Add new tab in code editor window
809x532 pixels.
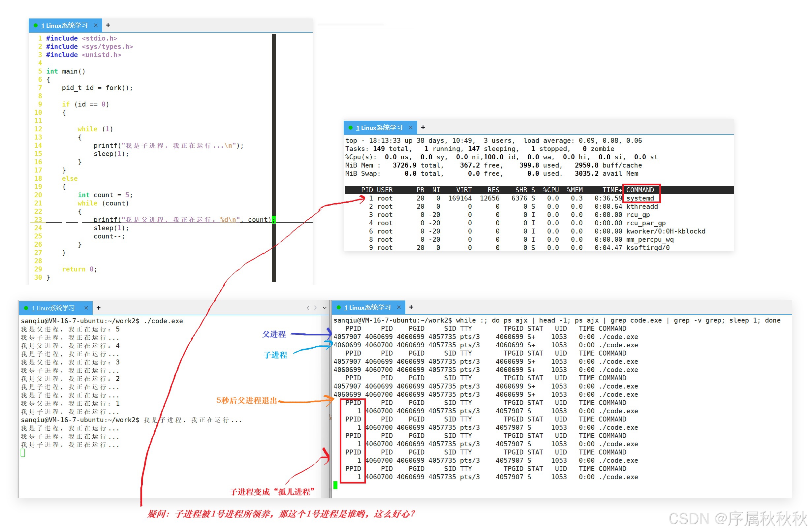(x=108, y=25)
